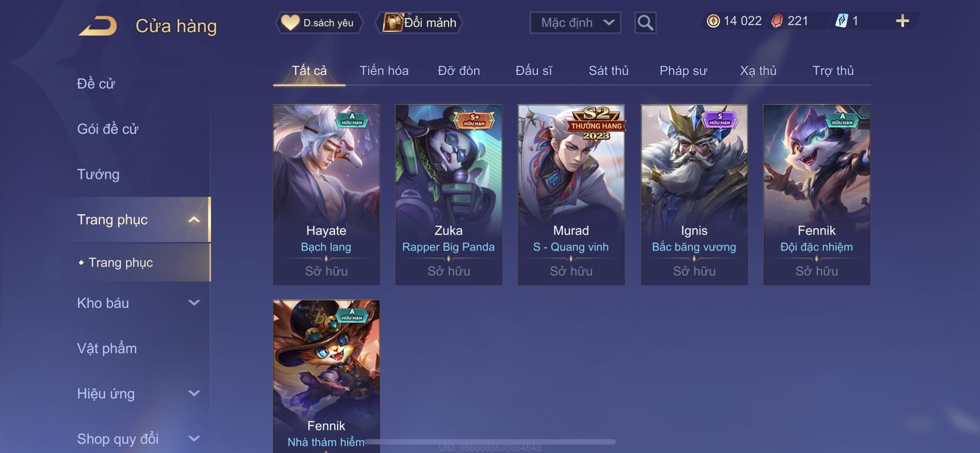Switch to the Pháp sư tab
The width and height of the screenshot is (980, 453).
coord(683,71)
